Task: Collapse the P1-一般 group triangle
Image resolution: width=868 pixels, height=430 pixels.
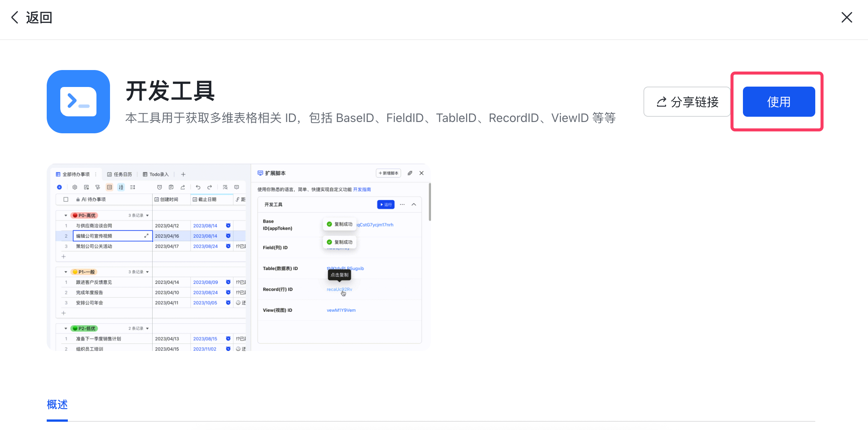Action: click(66, 272)
